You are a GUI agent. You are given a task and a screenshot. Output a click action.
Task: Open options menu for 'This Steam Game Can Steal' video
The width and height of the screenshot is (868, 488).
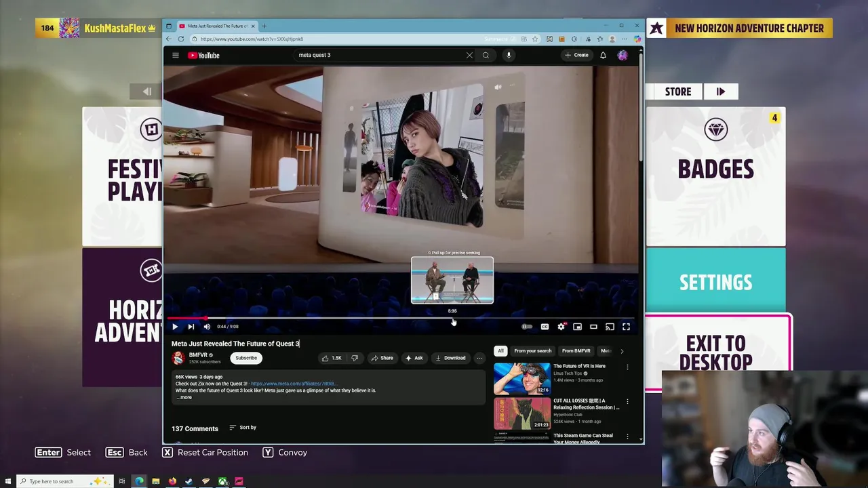(627, 436)
